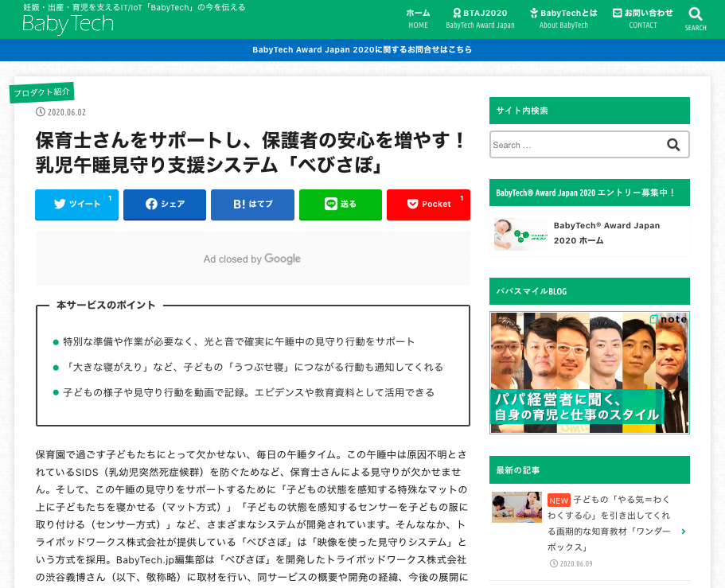Open the パパ経営者に聞く note blog banner

click(x=590, y=372)
